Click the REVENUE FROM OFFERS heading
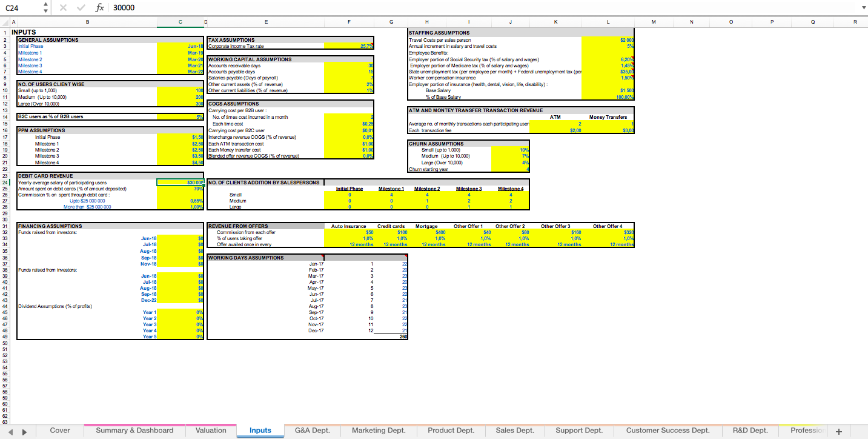Screen dimensions: 868x439 pyautogui.click(x=238, y=226)
